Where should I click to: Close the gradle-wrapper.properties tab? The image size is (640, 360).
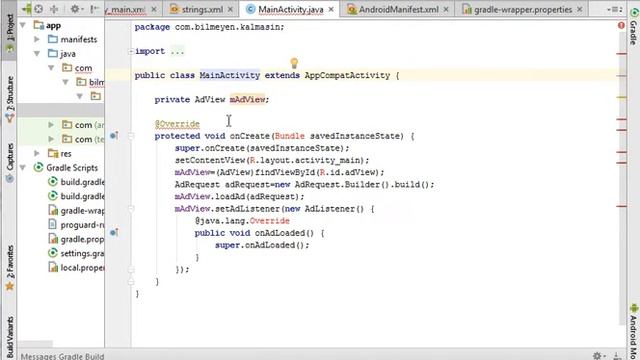tap(580, 9)
